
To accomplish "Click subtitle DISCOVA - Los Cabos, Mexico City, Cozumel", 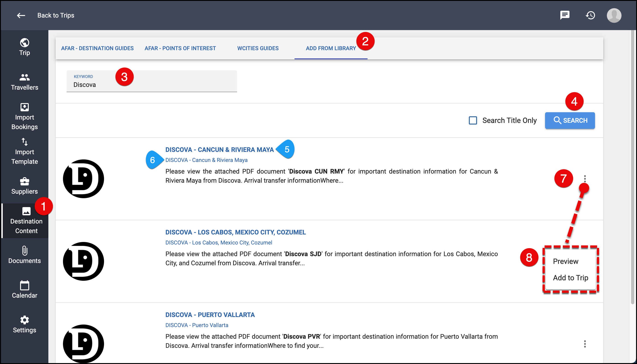I will pos(219,242).
